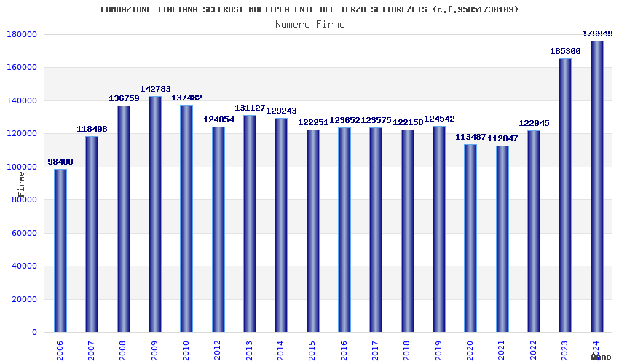Screen dimensions: 619x364
Task: Click the value label 131127
Action: tap(250, 108)
